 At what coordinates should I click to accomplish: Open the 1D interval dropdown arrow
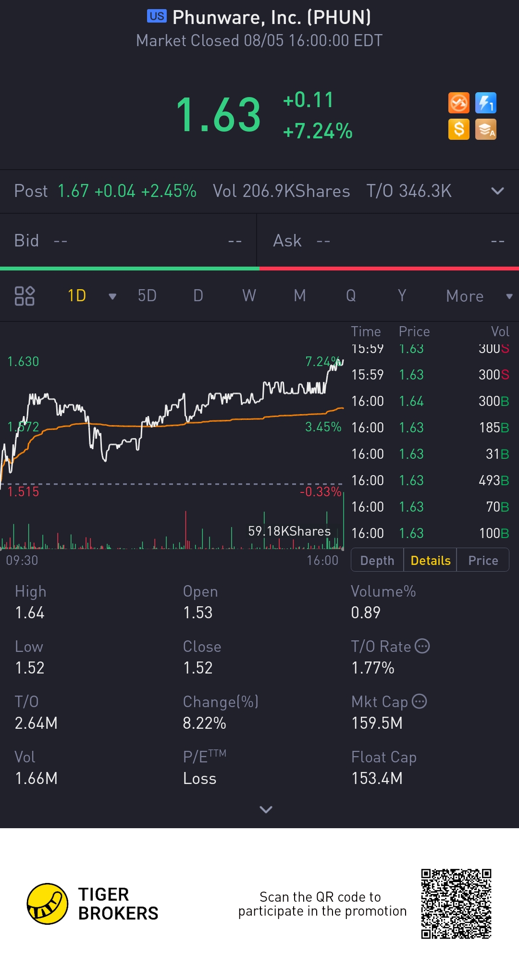pos(112,296)
